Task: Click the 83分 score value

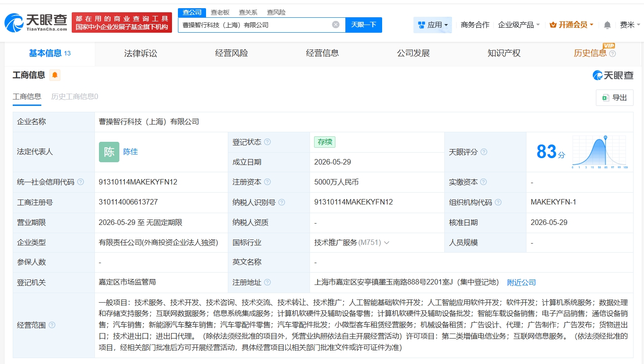Action: click(551, 152)
